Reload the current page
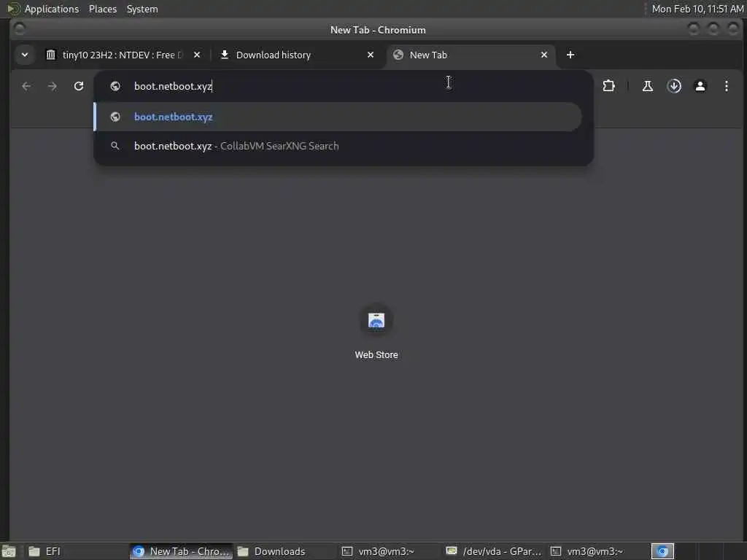 (79, 86)
